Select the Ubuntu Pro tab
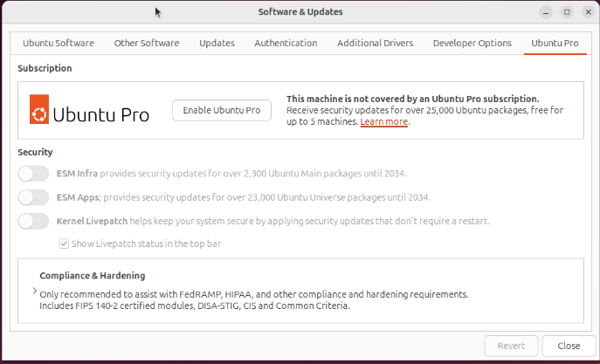The height and width of the screenshot is (364, 600). 555,43
